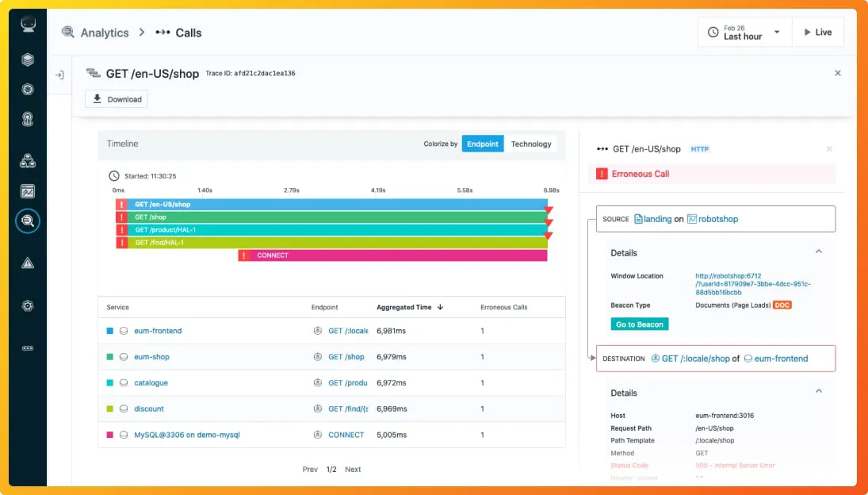Screen dimensions: 868x495
Task: Open the Kubernetes wheel sidebar icon
Action: [28, 89]
